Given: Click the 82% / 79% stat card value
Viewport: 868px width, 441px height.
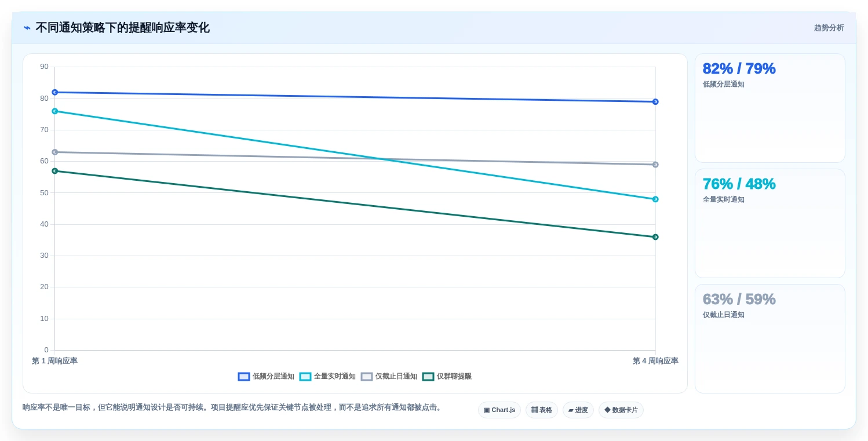Looking at the screenshot, I should (x=739, y=68).
